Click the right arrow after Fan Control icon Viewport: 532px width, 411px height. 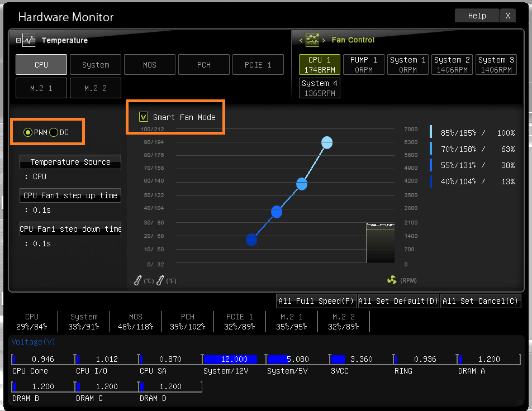point(324,40)
